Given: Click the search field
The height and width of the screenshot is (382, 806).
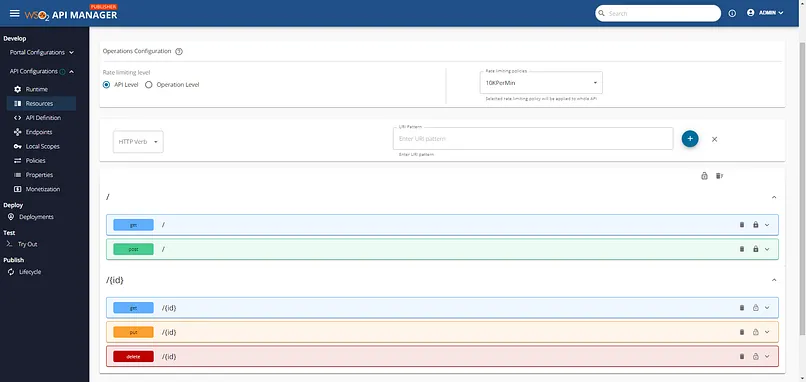Looking at the screenshot, I should [658, 13].
